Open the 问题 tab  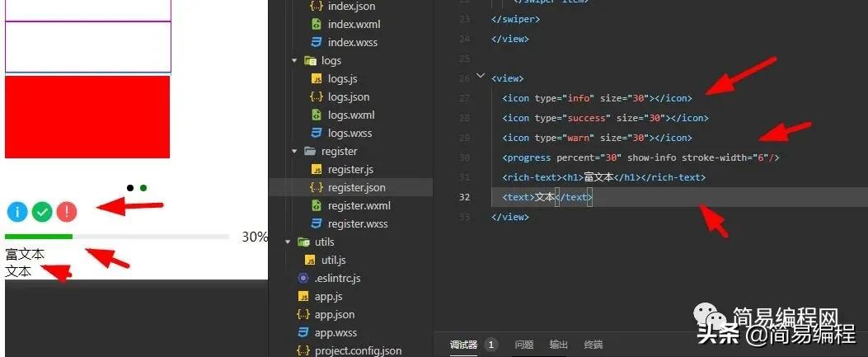tap(524, 345)
